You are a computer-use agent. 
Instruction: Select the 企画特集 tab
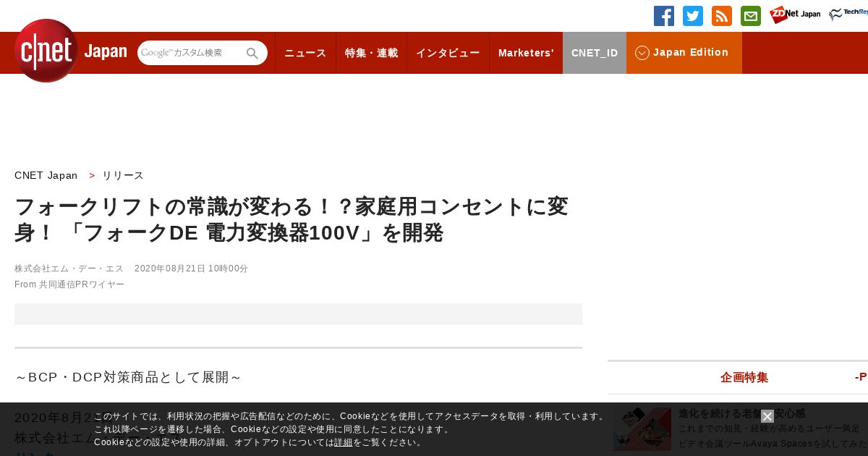click(x=744, y=377)
